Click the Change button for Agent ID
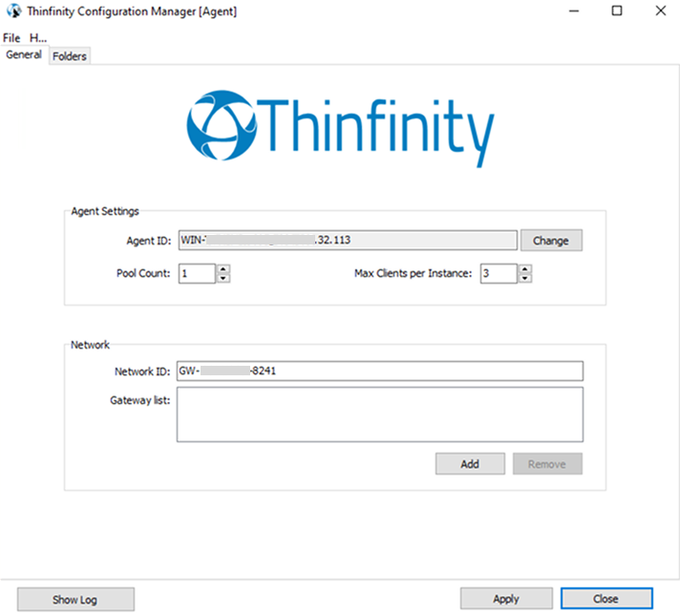This screenshot has width=680, height=616. point(551,241)
